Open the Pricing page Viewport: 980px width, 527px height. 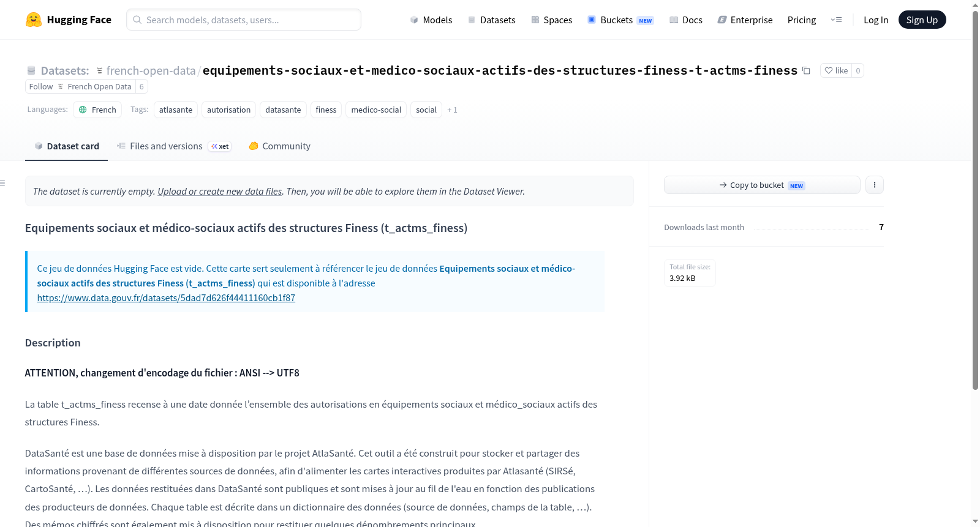802,20
